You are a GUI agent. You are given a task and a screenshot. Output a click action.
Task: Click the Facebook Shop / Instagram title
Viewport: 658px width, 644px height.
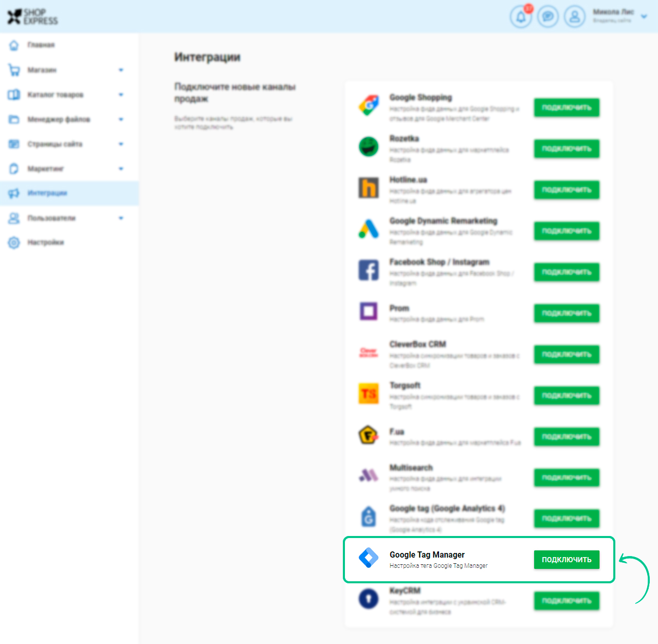440,262
